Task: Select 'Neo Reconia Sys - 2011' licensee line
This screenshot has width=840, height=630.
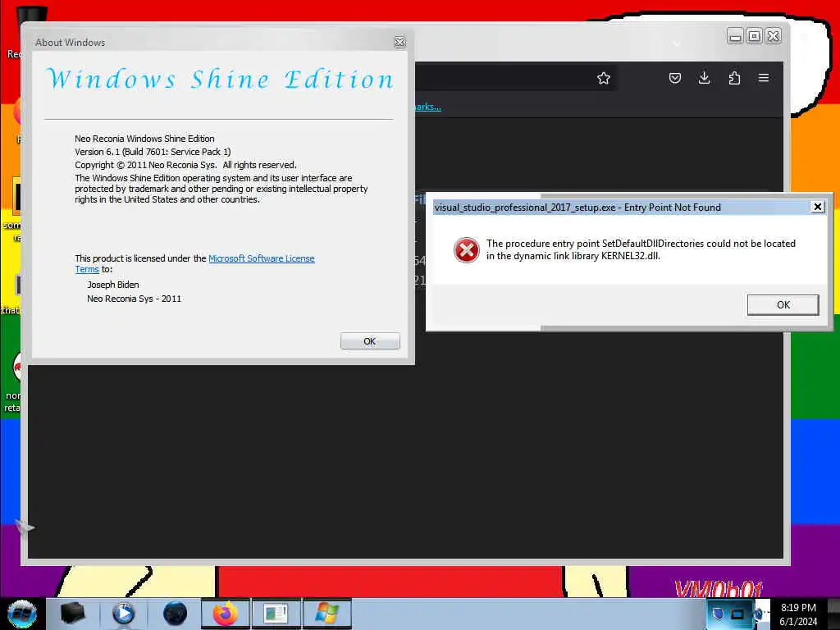Action: (134, 299)
